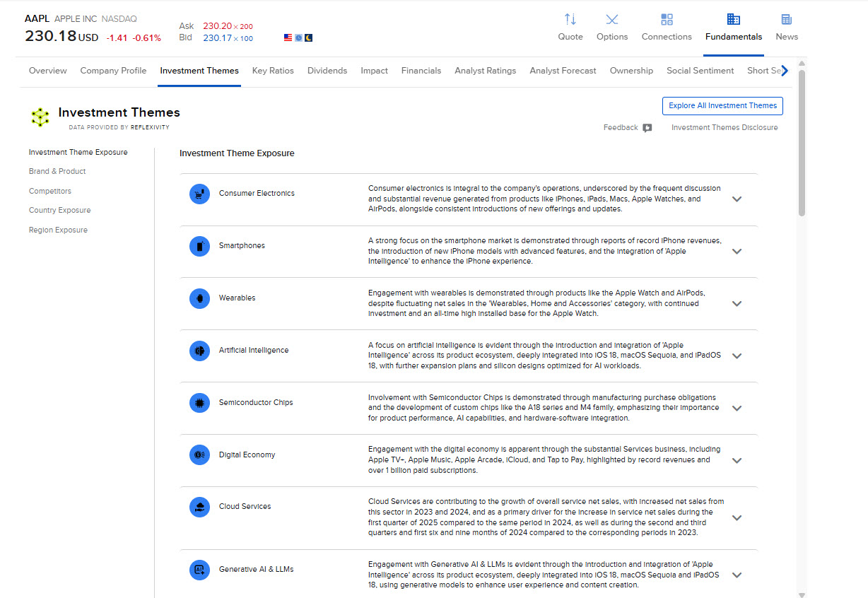Jump to the Competitors section

tap(50, 191)
